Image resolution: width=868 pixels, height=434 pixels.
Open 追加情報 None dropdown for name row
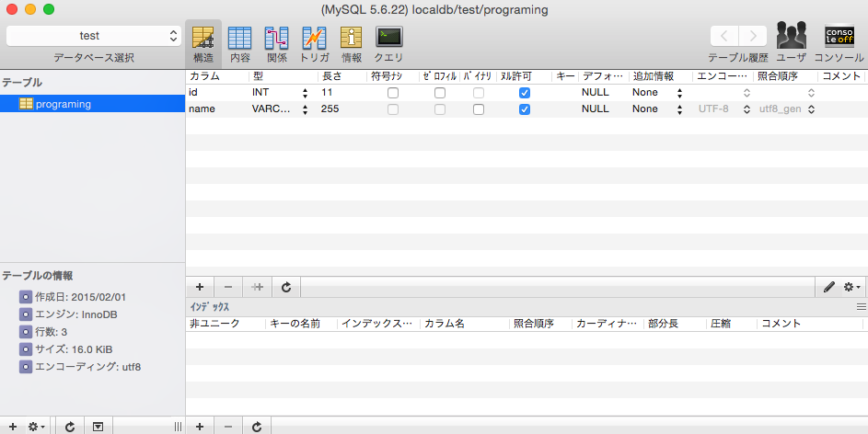pyautogui.click(x=680, y=109)
